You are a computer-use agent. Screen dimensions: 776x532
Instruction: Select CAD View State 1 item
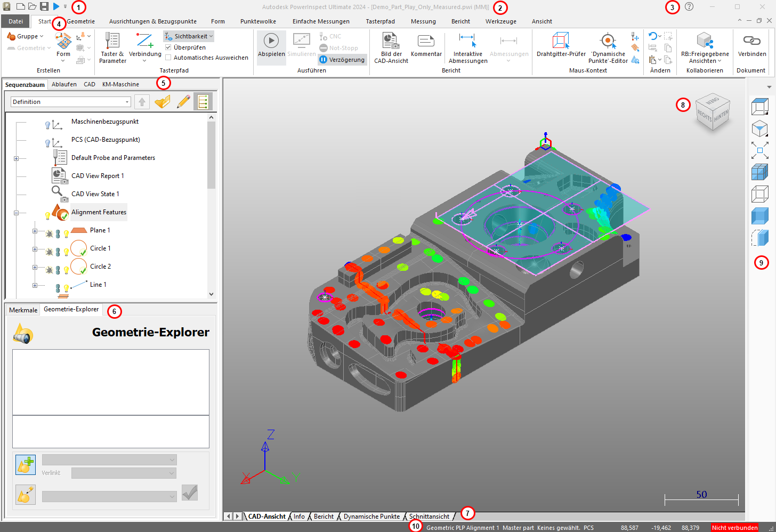coord(95,194)
